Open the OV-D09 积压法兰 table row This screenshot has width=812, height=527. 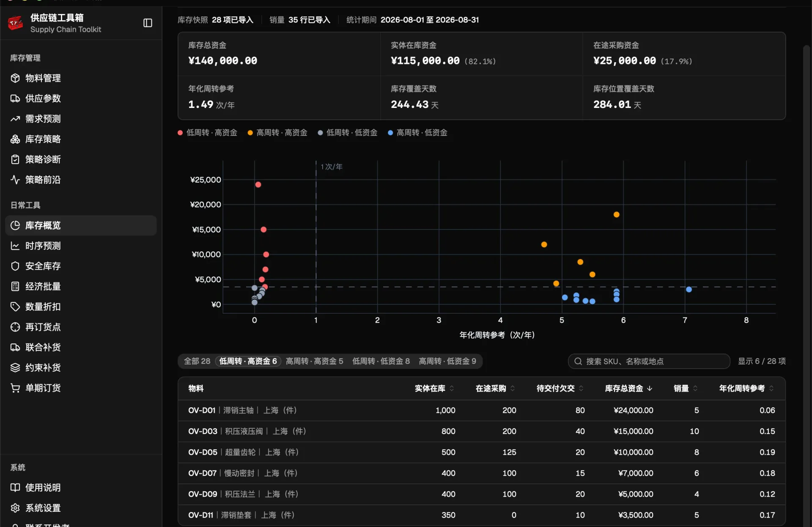[481, 494]
